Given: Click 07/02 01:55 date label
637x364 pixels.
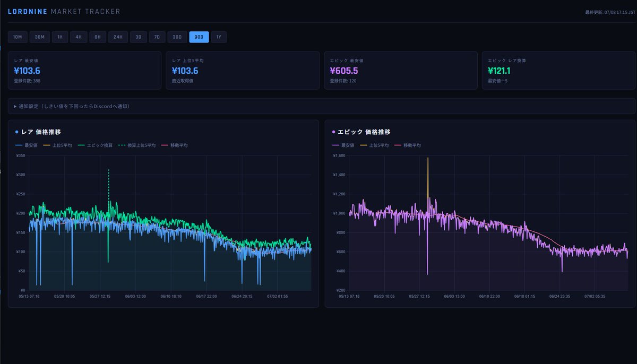Looking at the screenshot, I should 277,297.
